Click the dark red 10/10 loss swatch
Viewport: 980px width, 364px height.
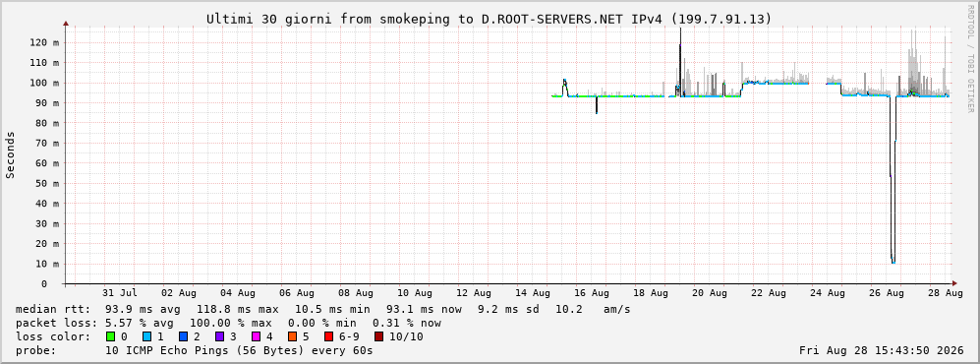[x=378, y=337]
